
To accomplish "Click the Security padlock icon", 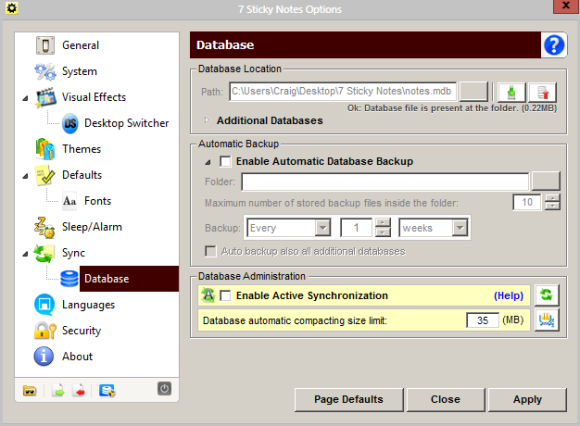I will (x=45, y=331).
